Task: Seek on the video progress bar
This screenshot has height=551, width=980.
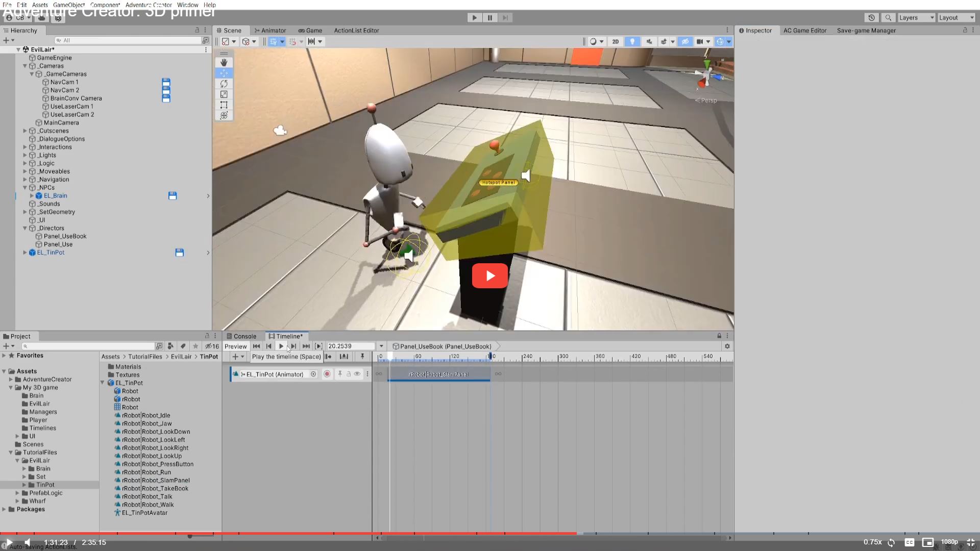Action: point(490,533)
